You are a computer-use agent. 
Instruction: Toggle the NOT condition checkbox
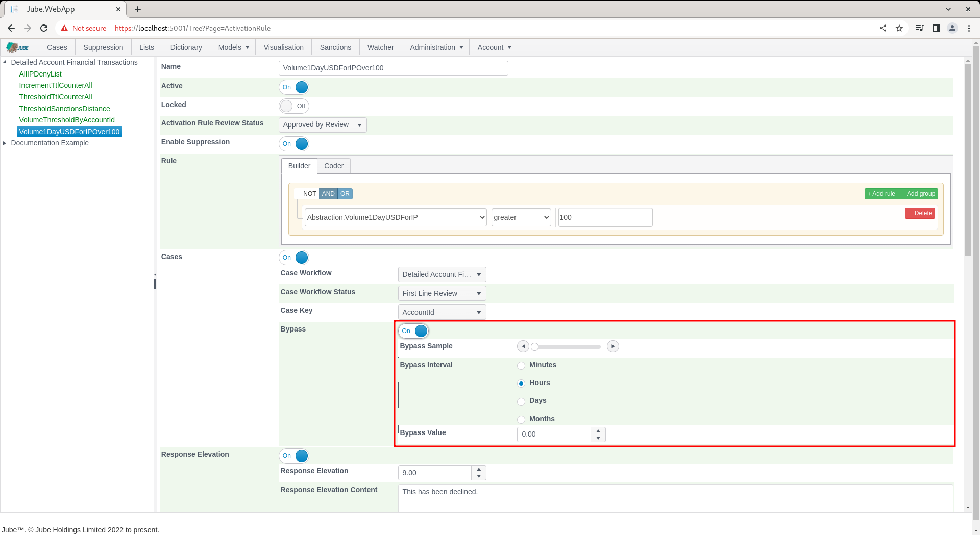pyautogui.click(x=306, y=194)
